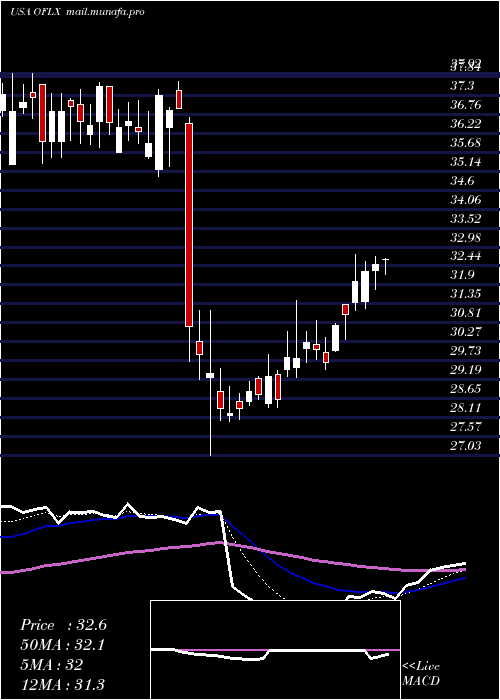Click the 36.76 price axis label

[466, 104]
